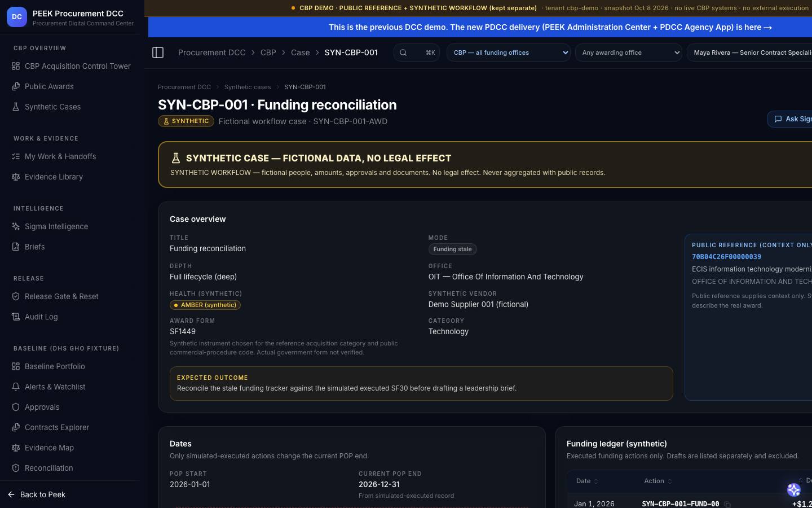Click the Ask Sigma button
The width and height of the screenshot is (812, 508).
(x=789, y=119)
